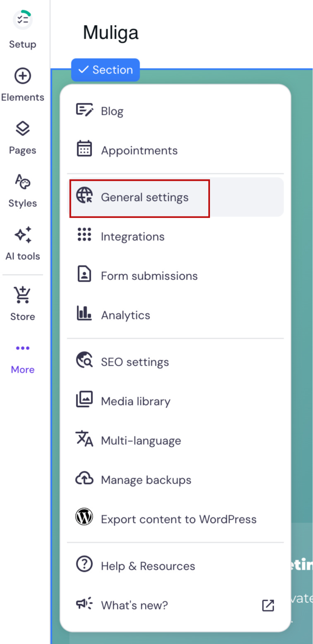
Task: View Form submissions
Action: (x=149, y=276)
